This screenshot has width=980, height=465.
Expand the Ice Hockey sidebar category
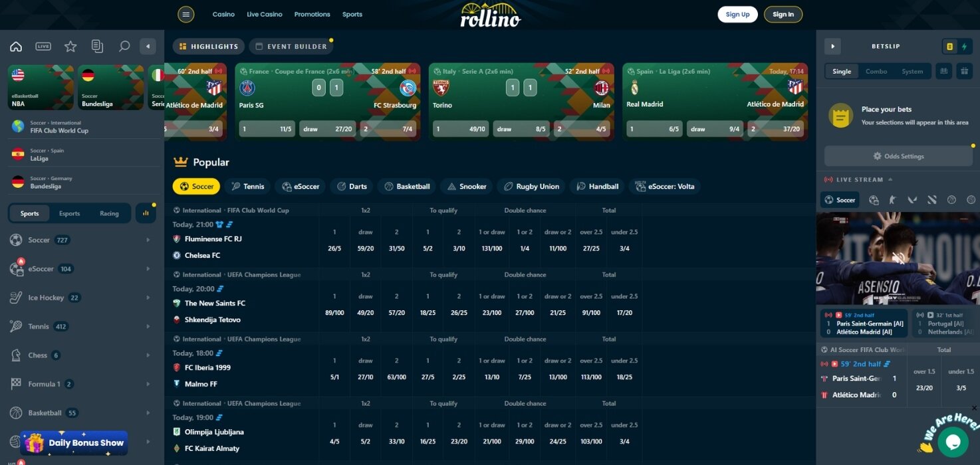(82, 298)
